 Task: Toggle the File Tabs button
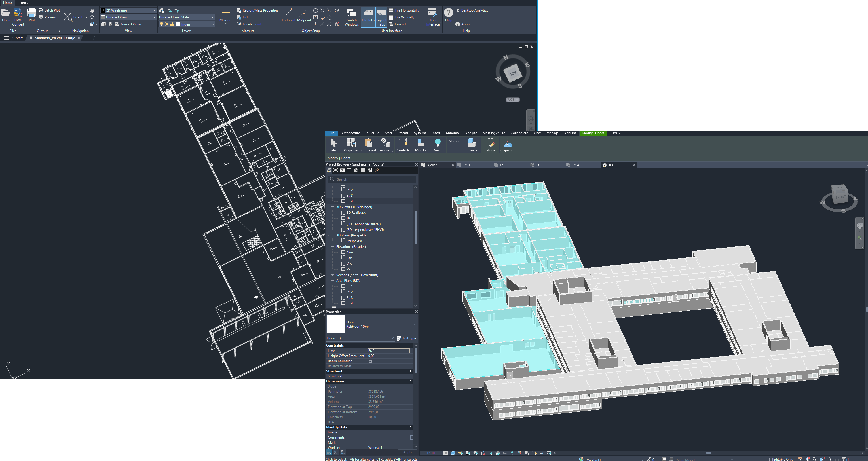[x=368, y=17]
